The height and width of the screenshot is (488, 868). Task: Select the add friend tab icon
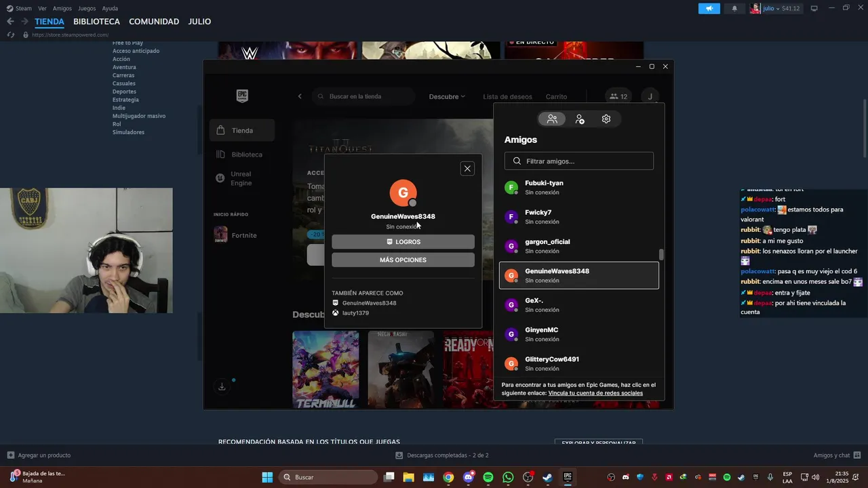coord(579,119)
